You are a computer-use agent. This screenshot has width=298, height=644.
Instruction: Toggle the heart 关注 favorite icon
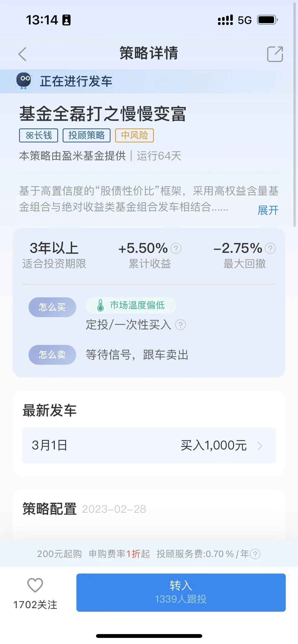(35, 585)
